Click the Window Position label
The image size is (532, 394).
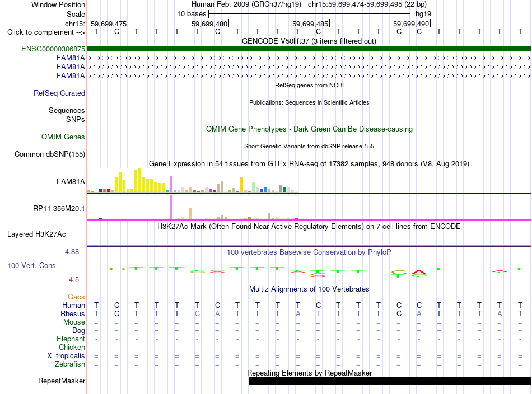58,4
